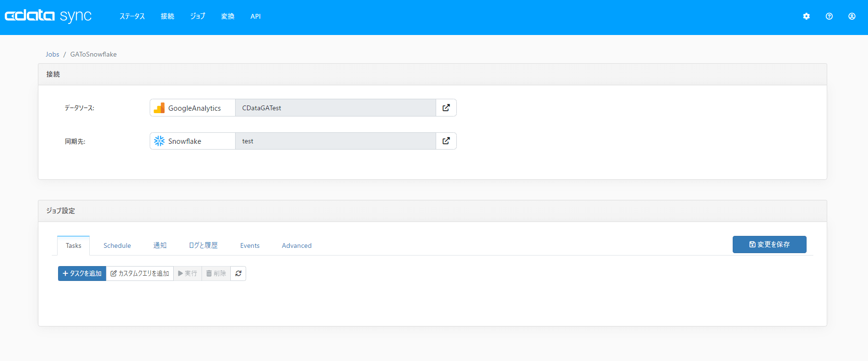Open the Snowflake destination external link icon

(x=446, y=141)
